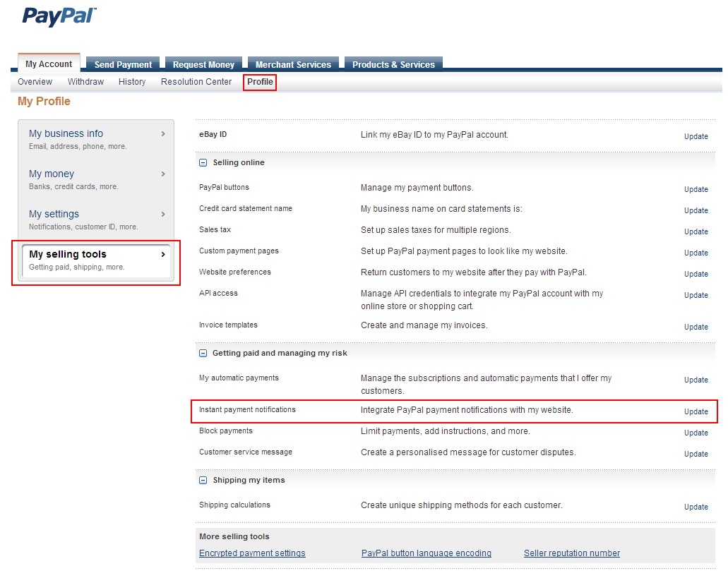Click the API access label
Viewport: 728px width, 578px height.
point(218,293)
